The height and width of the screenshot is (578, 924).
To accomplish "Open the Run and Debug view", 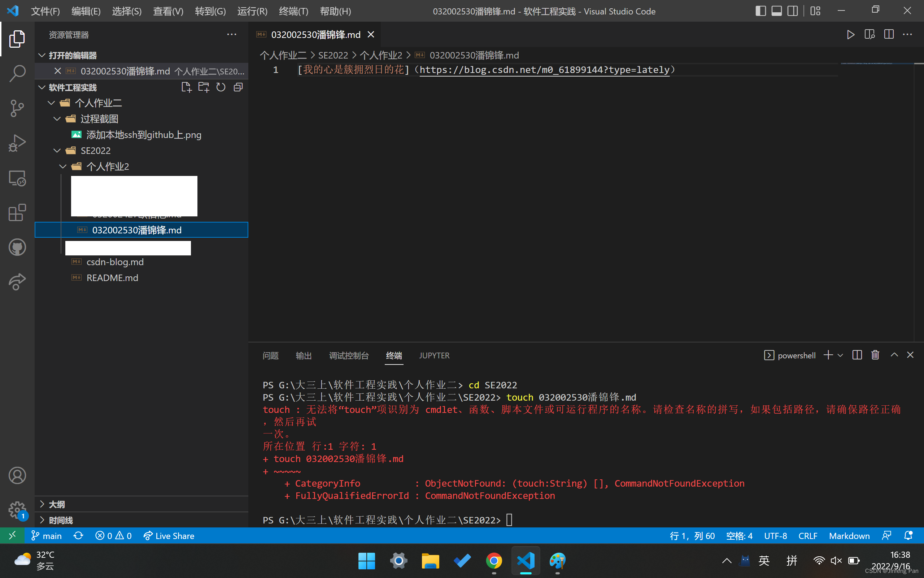I will tap(17, 143).
